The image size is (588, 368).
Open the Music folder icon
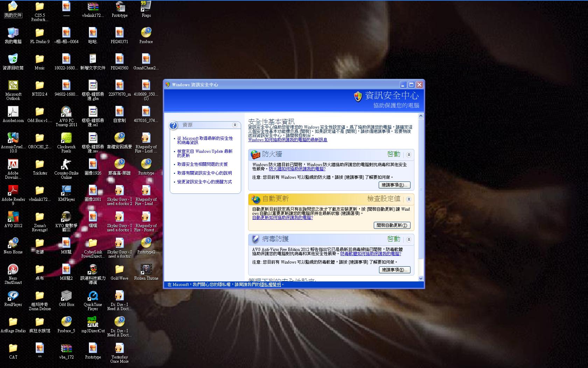(40, 62)
